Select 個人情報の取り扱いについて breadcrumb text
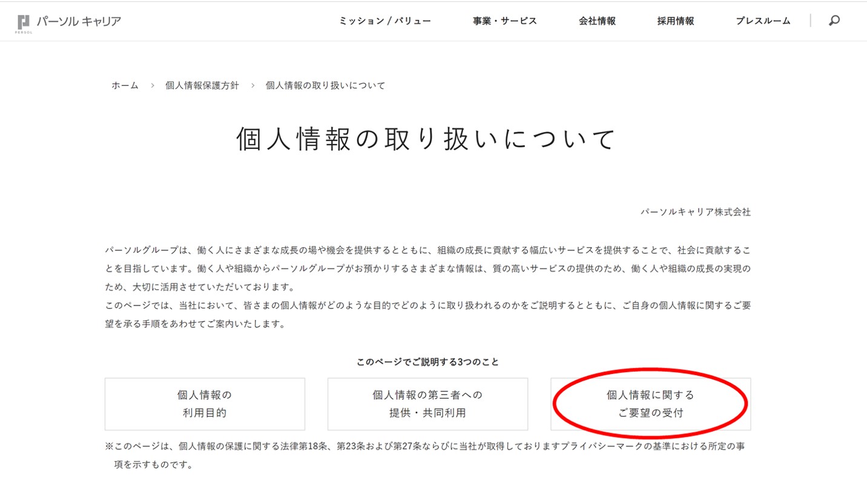This screenshot has width=867, height=504. [326, 85]
